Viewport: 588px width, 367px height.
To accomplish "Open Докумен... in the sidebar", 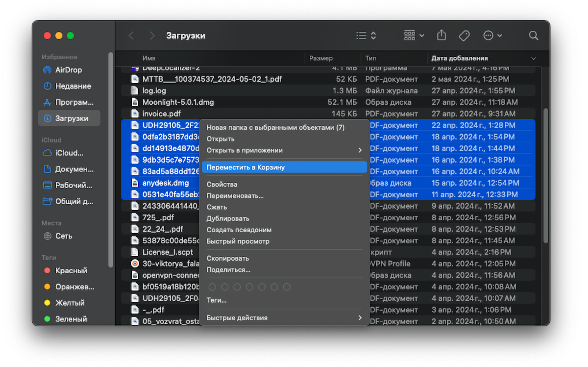I will tap(69, 169).
